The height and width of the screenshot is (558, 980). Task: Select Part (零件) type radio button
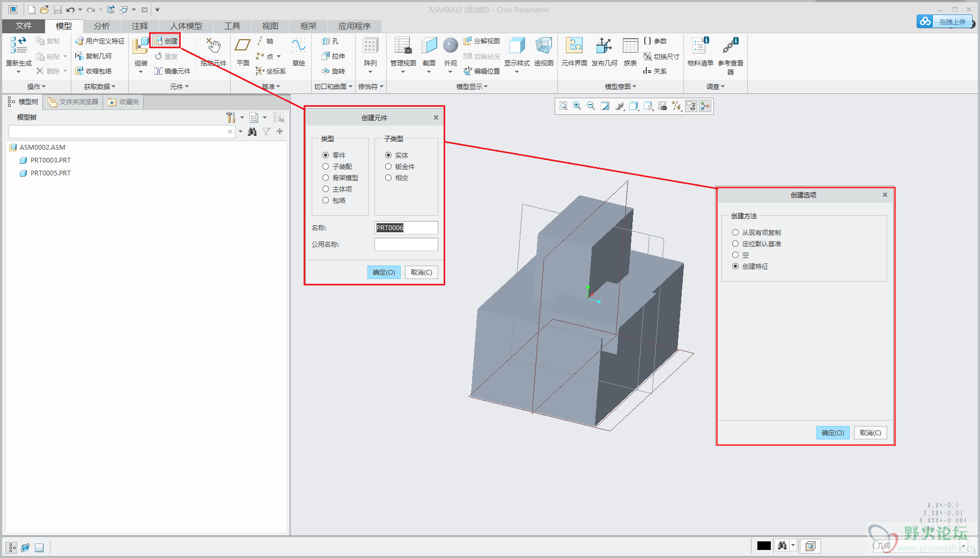(326, 155)
